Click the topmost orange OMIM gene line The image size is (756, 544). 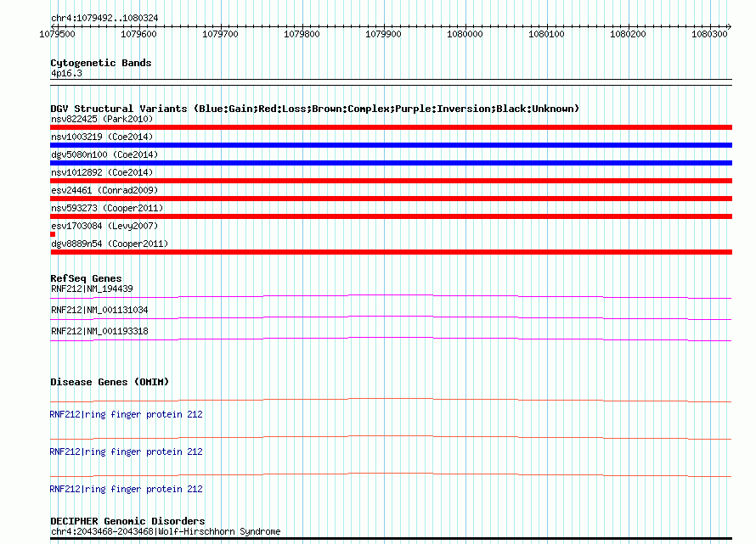pos(391,400)
